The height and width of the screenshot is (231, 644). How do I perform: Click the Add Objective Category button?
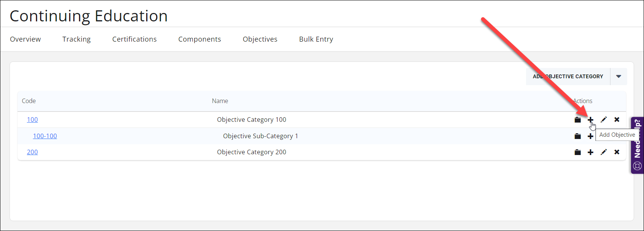pyautogui.click(x=568, y=76)
